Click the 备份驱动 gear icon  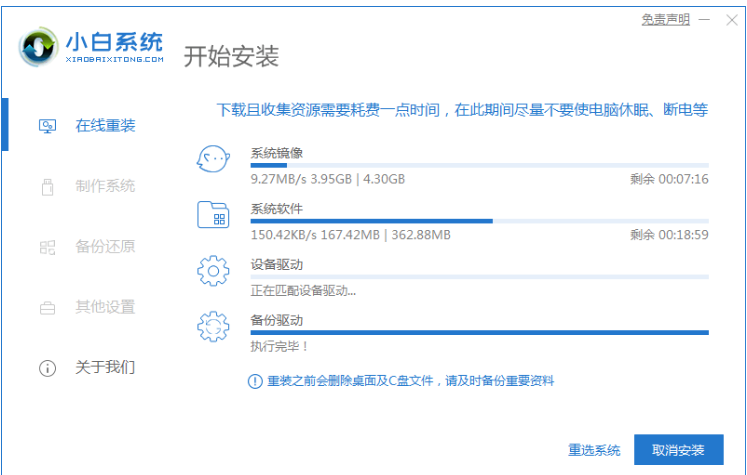(x=213, y=327)
